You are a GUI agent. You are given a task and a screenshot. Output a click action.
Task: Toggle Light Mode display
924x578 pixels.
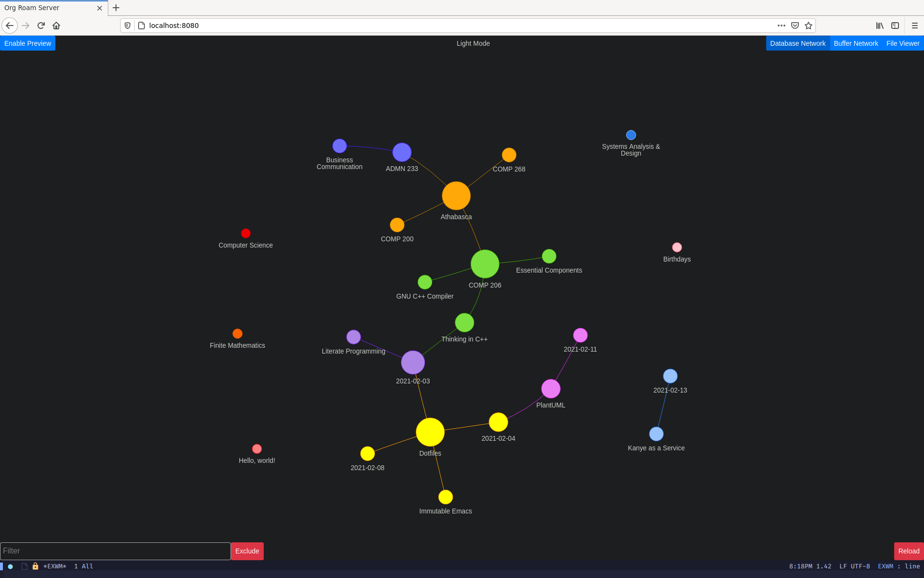472,43
